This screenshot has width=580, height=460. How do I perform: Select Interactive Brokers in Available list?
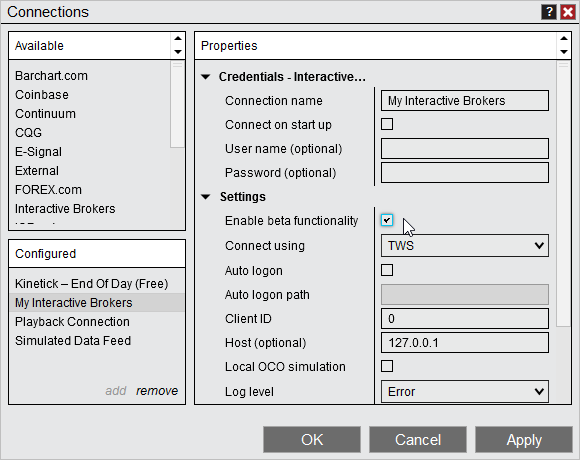(x=90, y=209)
